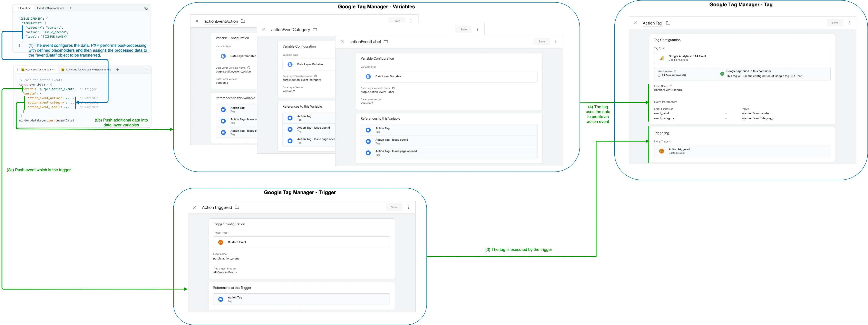Copy the PXP code for API call block
Image resolution: width=868 pixels, height=325 pixels.
147,70
